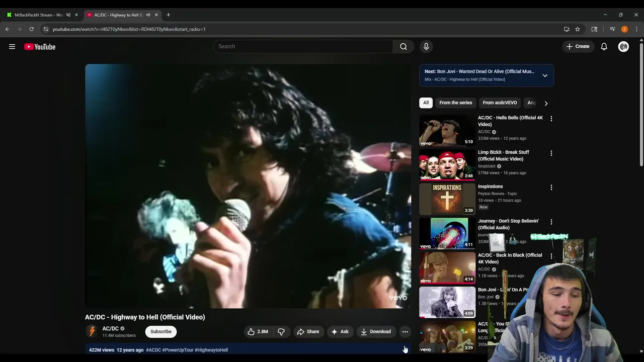Open the media control icon in Chrome toolbar
The image size is (644, 362).
pos(612,29)
